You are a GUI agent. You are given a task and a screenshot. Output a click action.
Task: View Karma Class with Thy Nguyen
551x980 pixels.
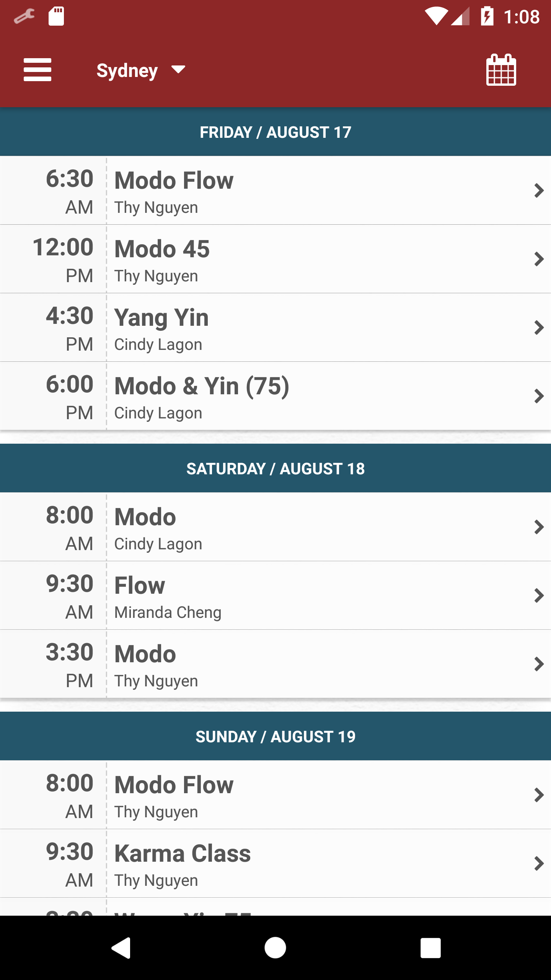pos(275,864)
